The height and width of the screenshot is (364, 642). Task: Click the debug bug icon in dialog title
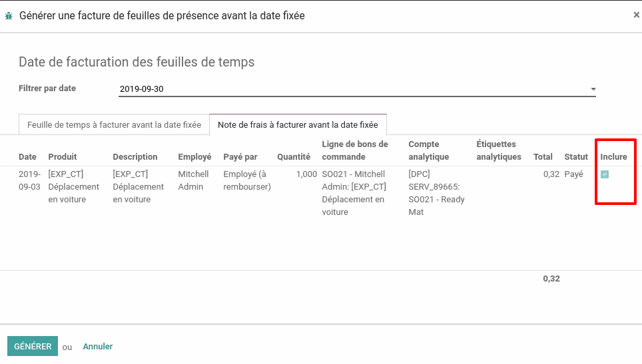pos(9,16)
